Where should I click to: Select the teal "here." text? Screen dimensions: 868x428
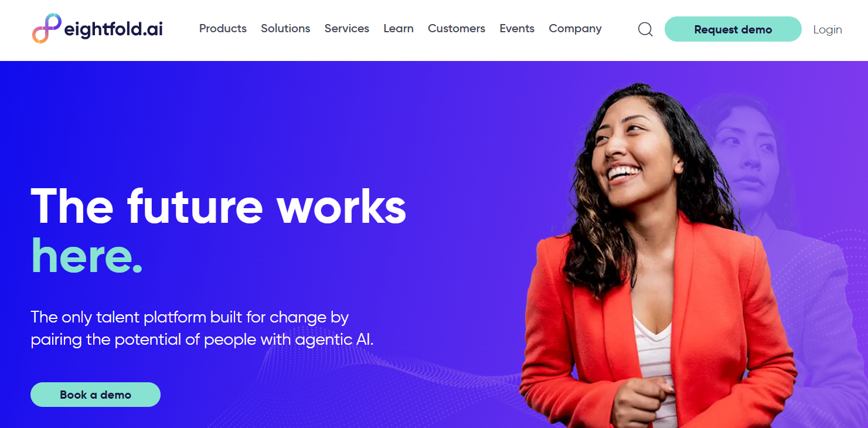87,256
